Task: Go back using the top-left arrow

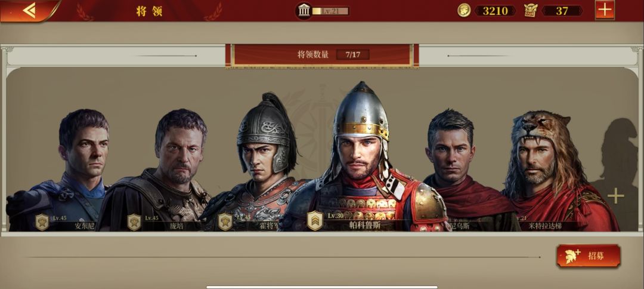Action: (x=29, y=10)
